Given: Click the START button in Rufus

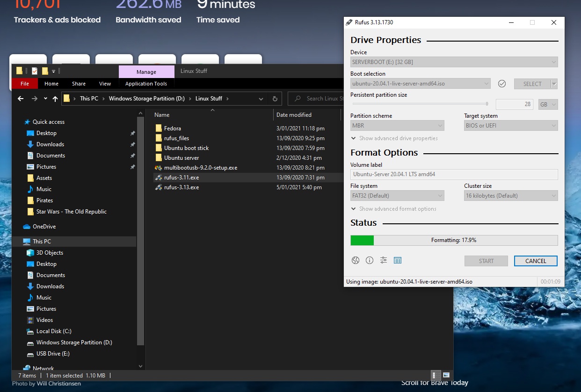Looking at the screenshot, I should (x=486, y=261).
